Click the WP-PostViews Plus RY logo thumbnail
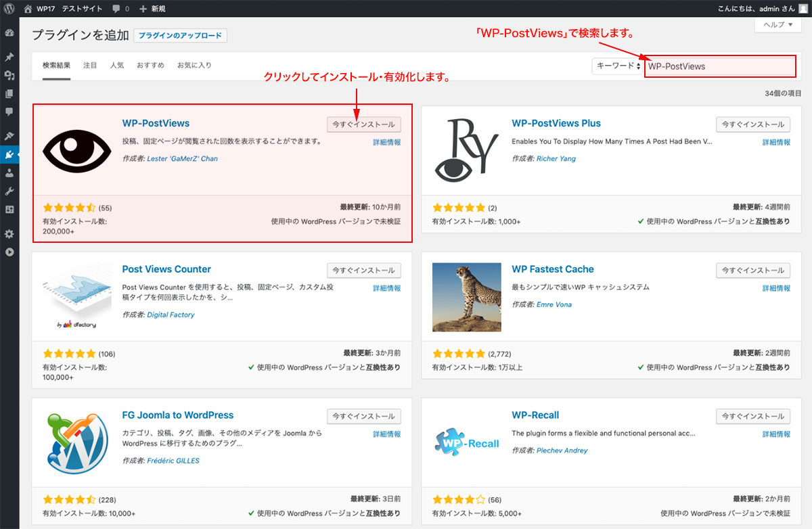 click(x=467, y=151)
